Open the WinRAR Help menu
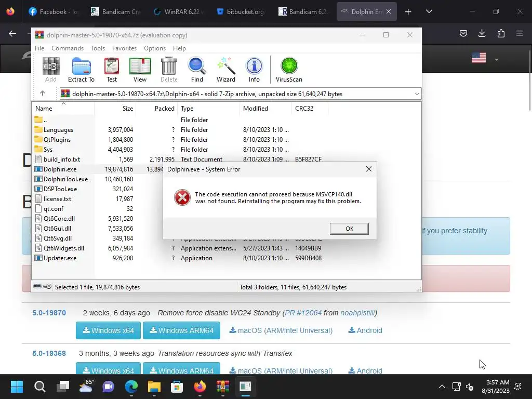 179,48
